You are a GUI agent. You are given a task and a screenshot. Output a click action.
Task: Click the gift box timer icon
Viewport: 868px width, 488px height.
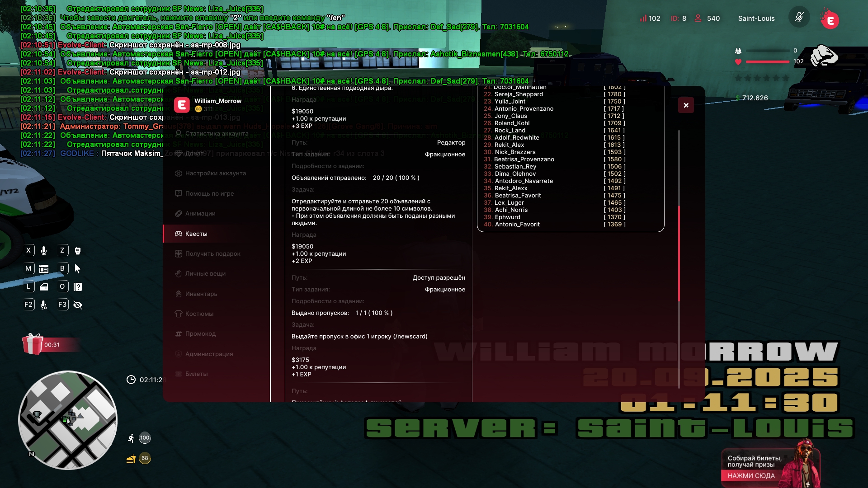[33, 344]
